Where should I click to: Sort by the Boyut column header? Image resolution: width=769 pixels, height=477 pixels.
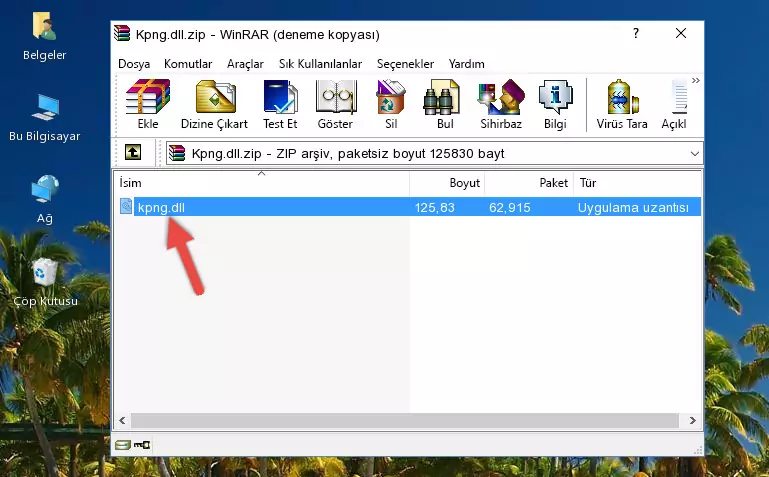pyautogui.click(x=447, y=183)
